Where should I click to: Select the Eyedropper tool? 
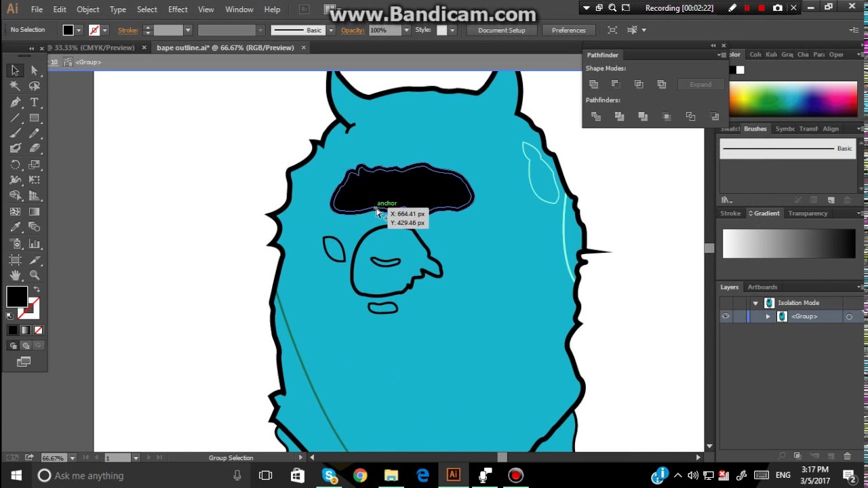click(x=15, y=228)
